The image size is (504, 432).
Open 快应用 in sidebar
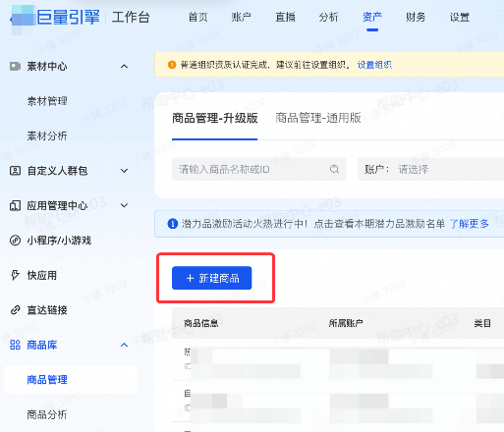42,275
